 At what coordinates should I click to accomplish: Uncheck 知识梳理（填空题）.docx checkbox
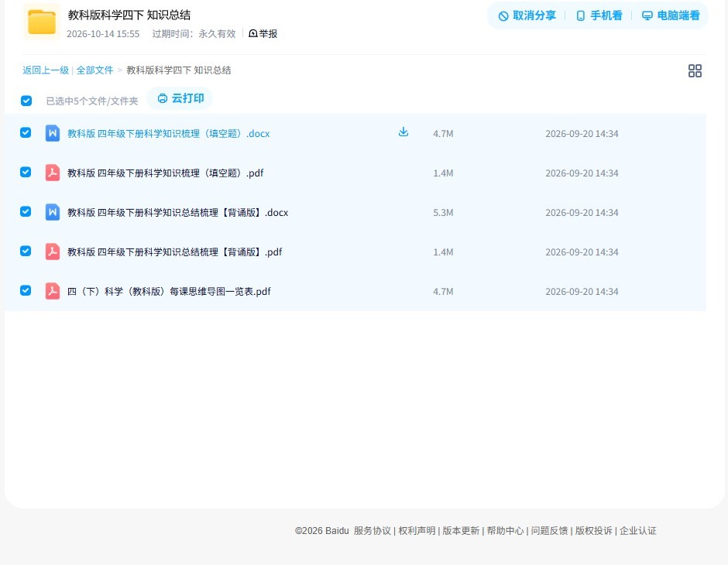[26, 132]
